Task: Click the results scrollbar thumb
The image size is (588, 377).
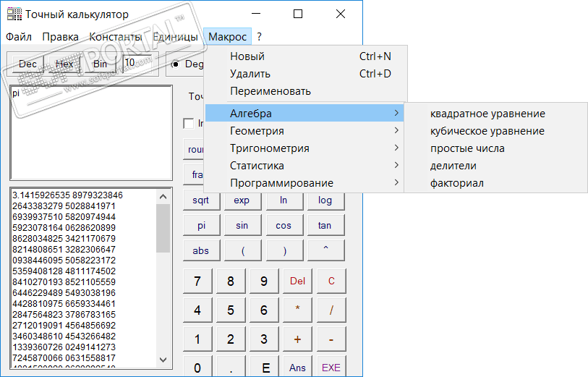Action: click(x=163, y=228)
